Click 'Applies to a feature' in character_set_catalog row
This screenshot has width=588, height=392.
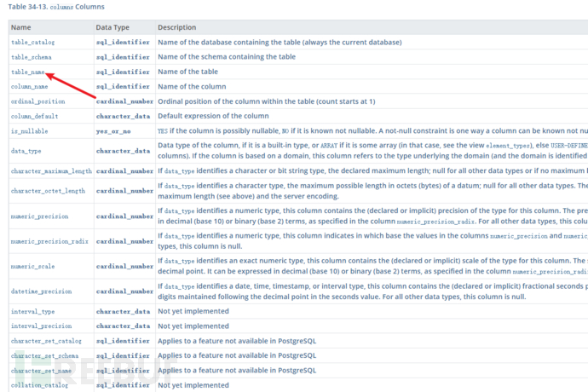pos(237,341)
